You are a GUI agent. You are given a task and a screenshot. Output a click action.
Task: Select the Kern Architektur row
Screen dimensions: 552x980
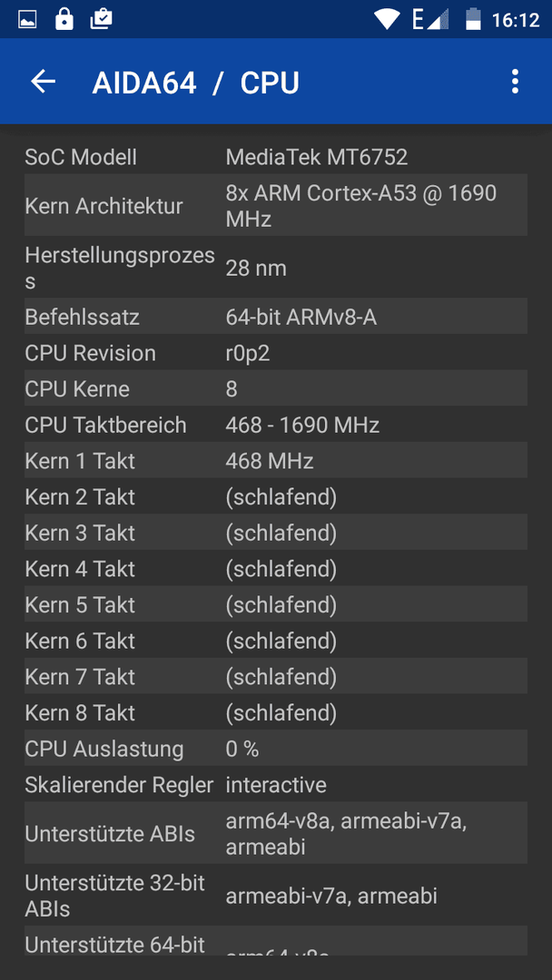coord(276,205)
